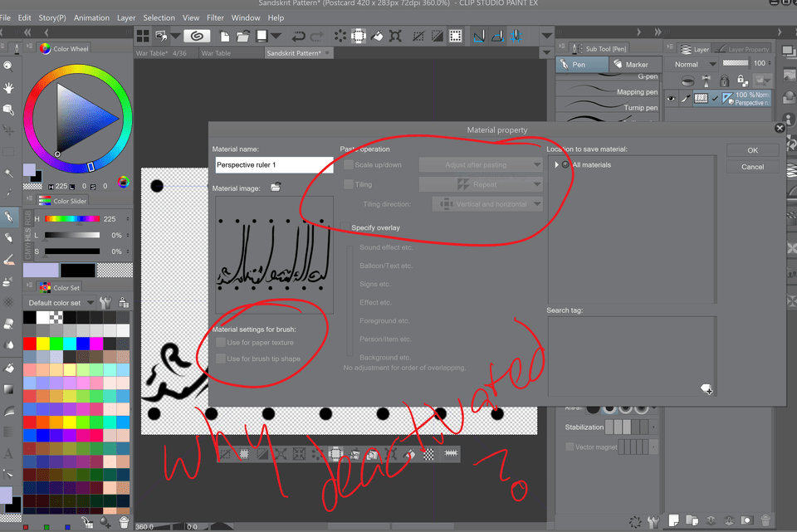Open the CLIP STUDIO spiral icon
The height and width of the screenshot is (532, 797).
(x=197, y=36)
